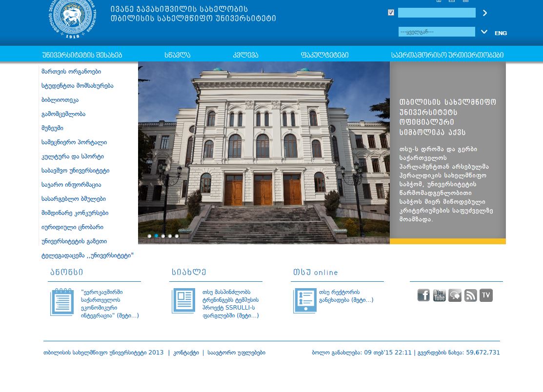Toggle the checkbox beside the search field

391,13
